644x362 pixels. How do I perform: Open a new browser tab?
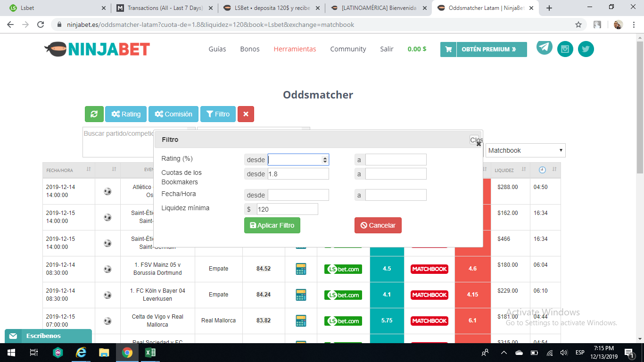point(549,8)
